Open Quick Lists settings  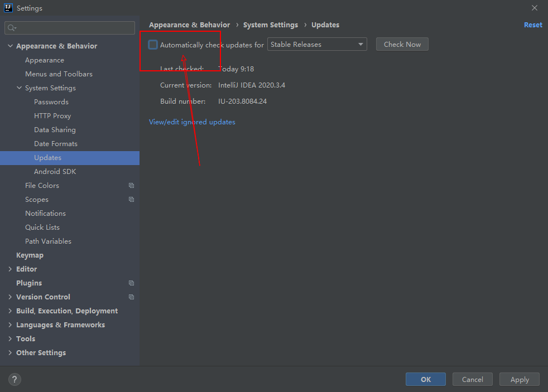[42, 228]
